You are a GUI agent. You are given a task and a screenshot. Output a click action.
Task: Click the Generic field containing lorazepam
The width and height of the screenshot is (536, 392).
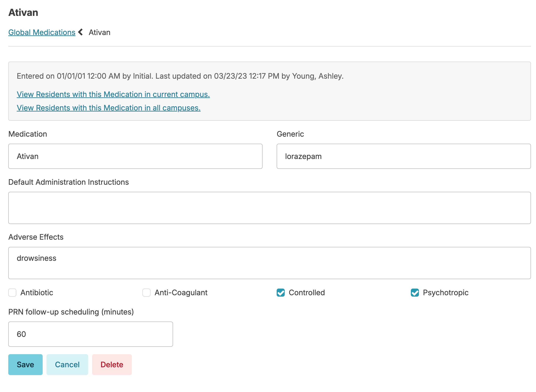click(x=403, y=156)
